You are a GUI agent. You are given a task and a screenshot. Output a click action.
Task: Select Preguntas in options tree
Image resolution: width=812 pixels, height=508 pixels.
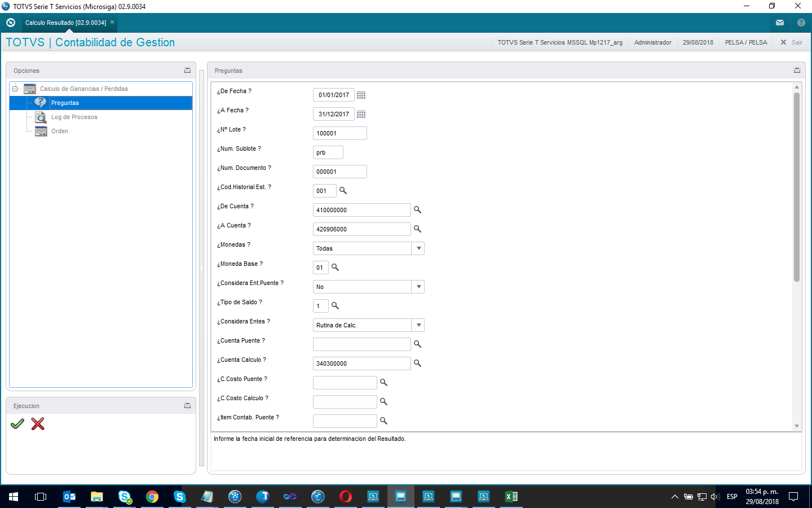pyautogui.click(x=65, y=103)
